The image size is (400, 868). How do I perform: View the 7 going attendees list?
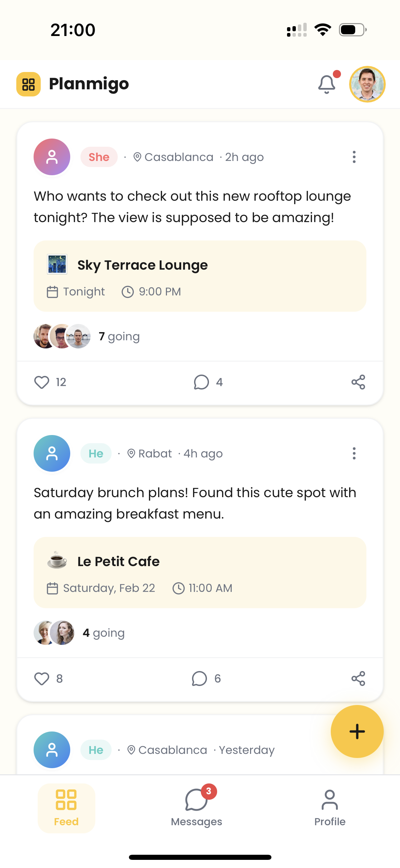[x=119, y=336]
